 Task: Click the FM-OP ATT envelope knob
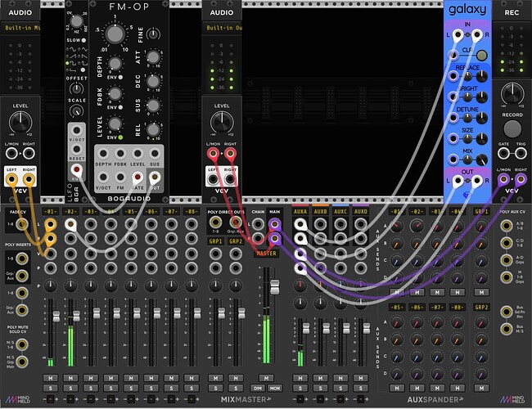click(153, 57)
